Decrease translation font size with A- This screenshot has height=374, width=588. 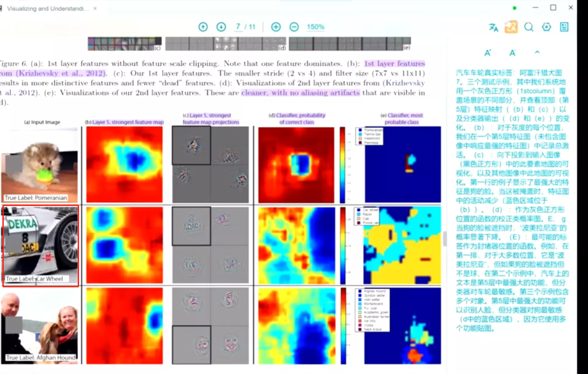512,53
